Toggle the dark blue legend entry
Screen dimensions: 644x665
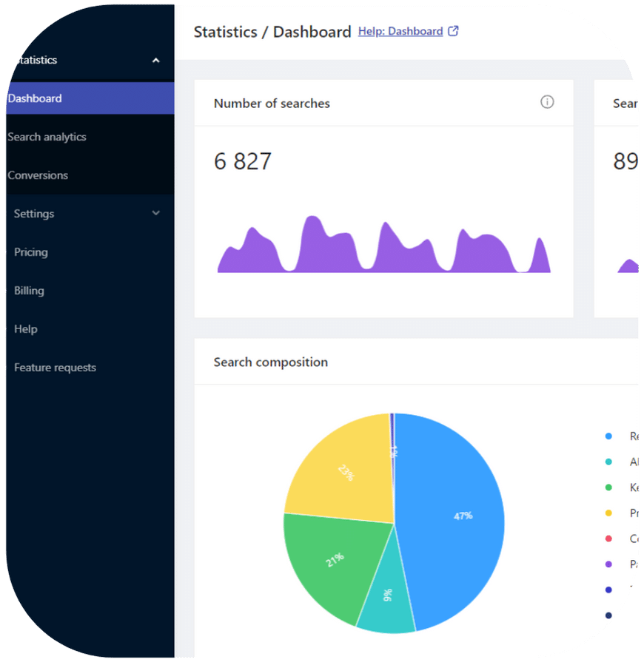[x=609, y=590]
